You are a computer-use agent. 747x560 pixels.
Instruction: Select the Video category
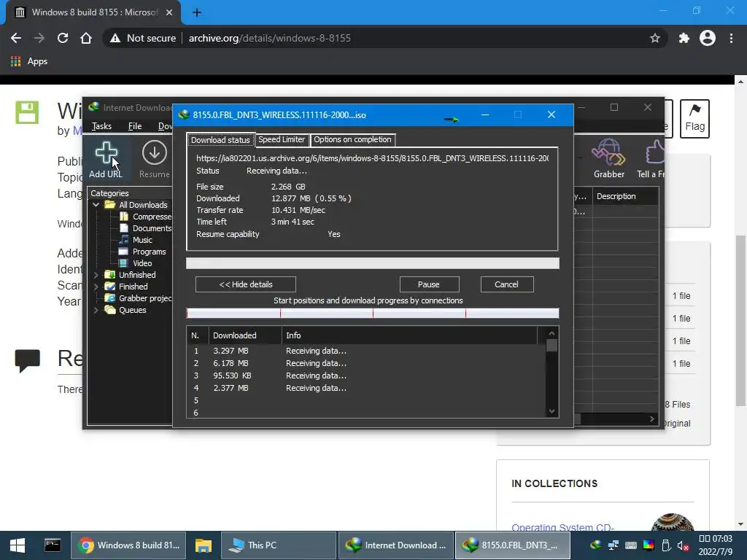(x=135, y=263)
